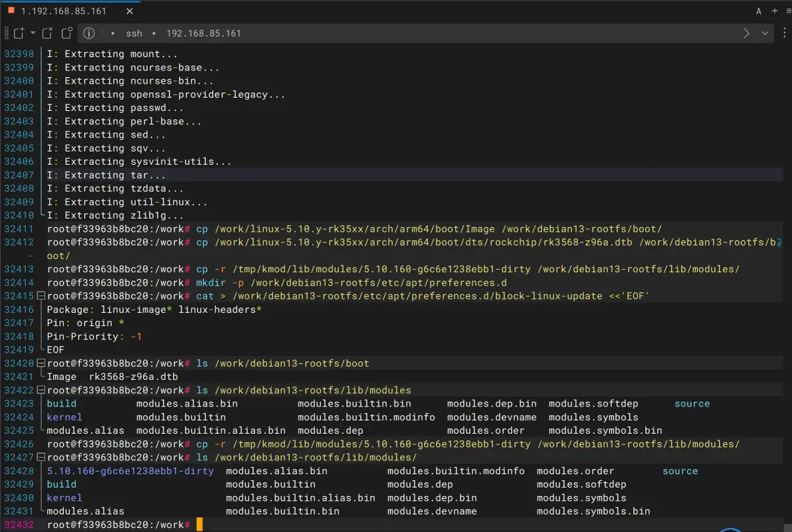Click 'modules.builtin.modinfo' on line 32424
The width and height of the screenshot is (792, 532).
[366, 417]
